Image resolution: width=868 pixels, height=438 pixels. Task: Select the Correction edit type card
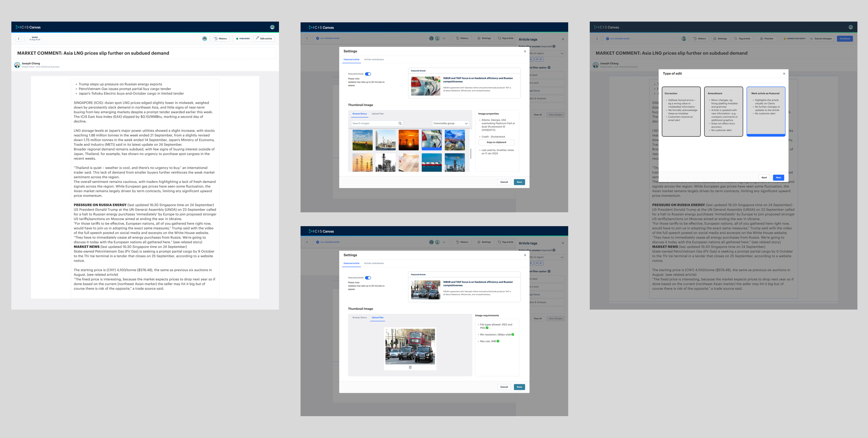(681, 111)
